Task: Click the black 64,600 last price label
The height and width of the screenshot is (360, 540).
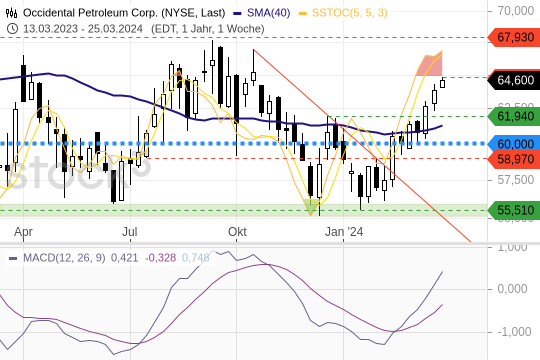Action: [x=514, y=80]
